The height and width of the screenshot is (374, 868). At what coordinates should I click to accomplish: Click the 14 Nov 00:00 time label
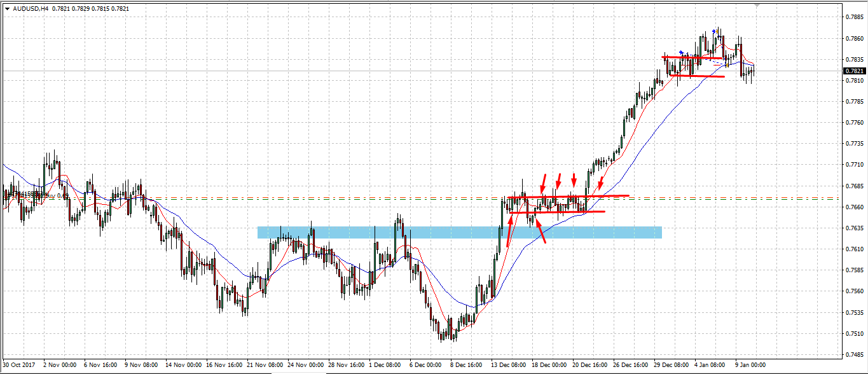pyautogui.click(x=183, y=365)
